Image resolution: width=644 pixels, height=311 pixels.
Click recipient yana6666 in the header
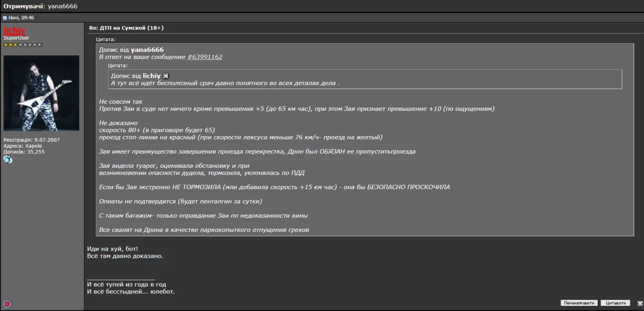tap(62, 6)
